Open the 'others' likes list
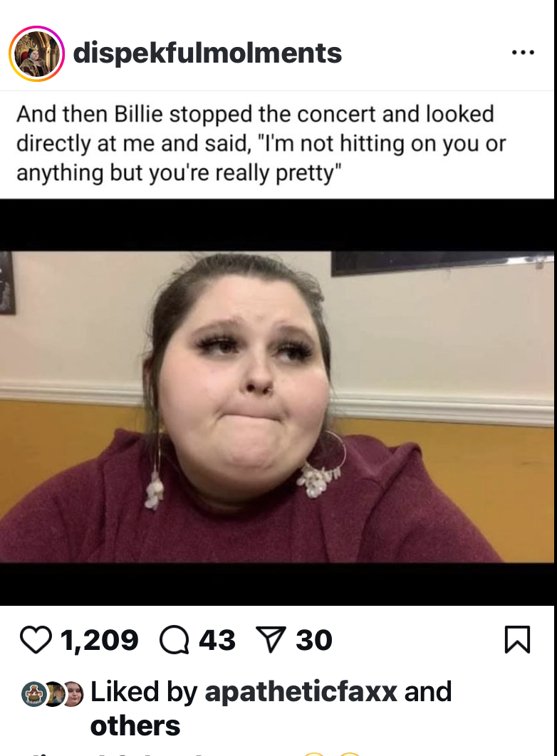The image size is (557, 756). click(x=135, y=726)
